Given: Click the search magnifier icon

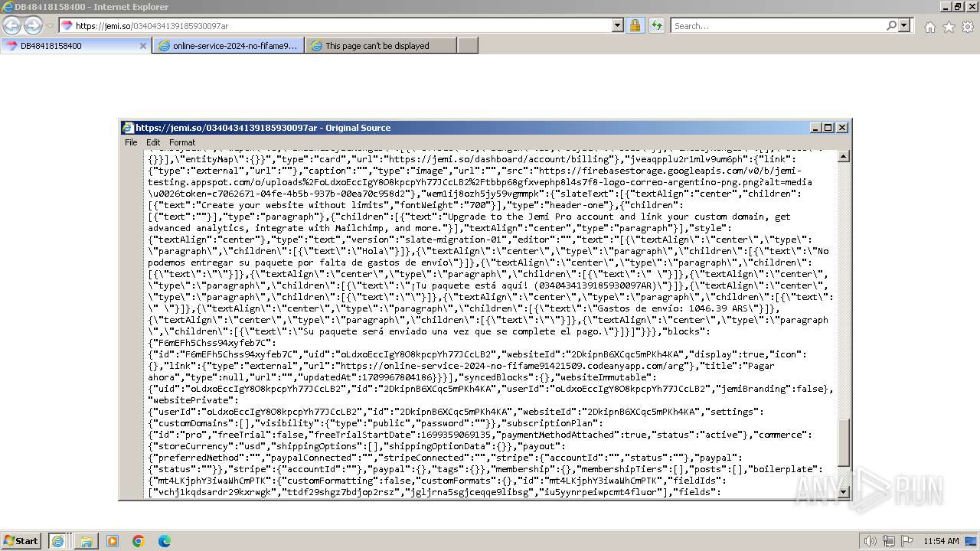Looking at the screenshot, I should [x=891, y=25].
